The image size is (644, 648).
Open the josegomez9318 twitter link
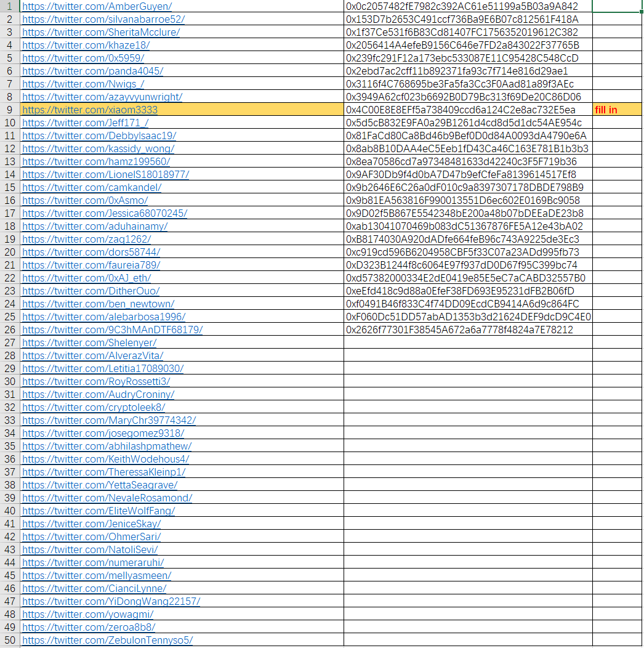click(x=103, y=433)
